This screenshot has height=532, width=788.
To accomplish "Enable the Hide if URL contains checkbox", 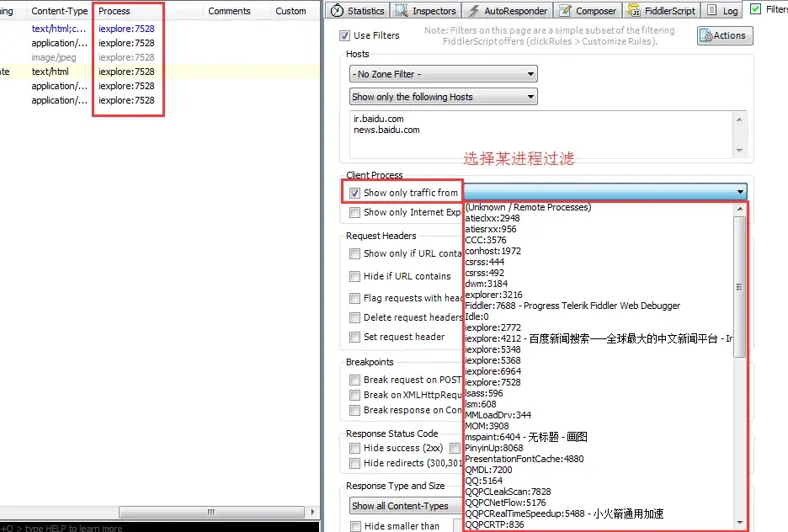I will tap(355, 276).
